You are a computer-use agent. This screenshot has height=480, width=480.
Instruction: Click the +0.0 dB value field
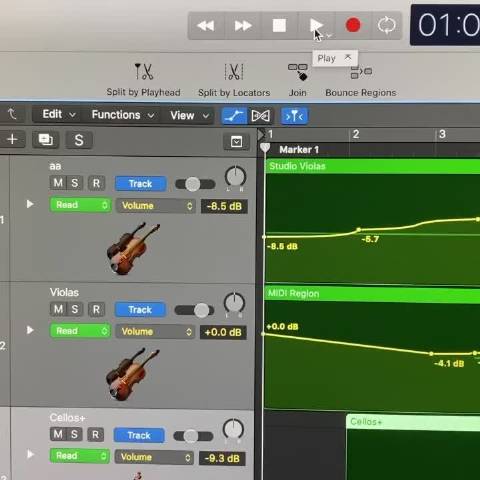tap(223, 332)
